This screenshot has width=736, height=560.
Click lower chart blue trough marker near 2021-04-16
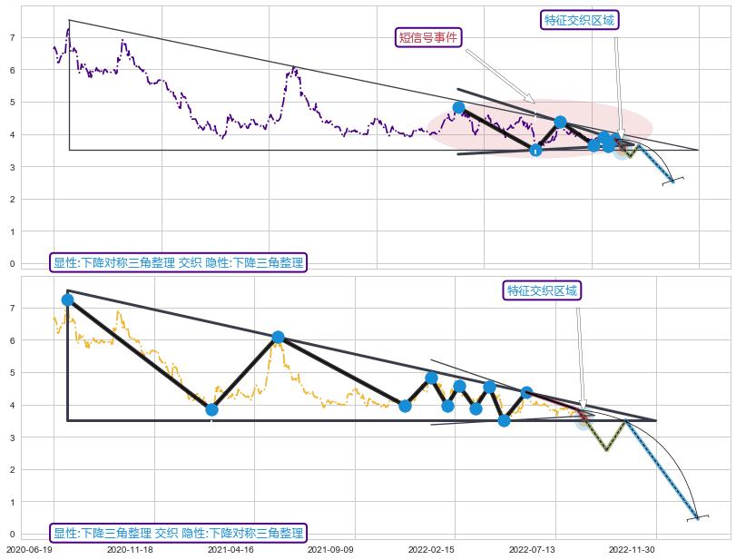(211, 409)
